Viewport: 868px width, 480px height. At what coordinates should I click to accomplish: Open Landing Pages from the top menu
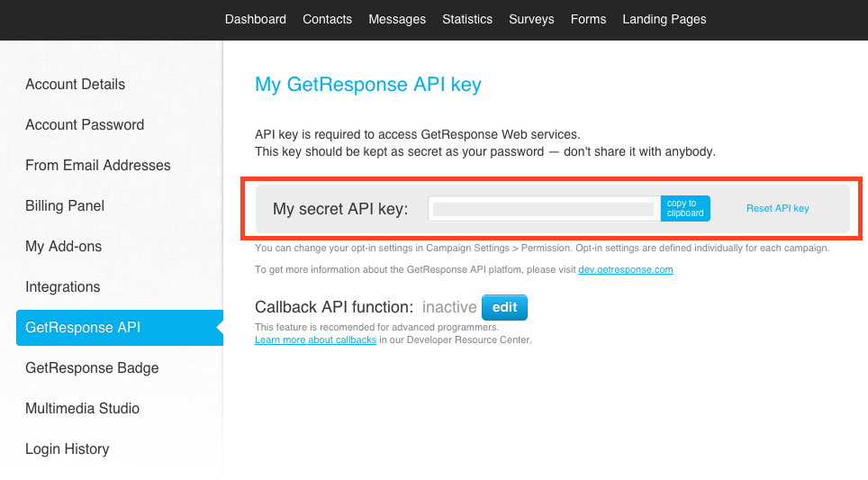pyautogui.click(x=665, y=19)
